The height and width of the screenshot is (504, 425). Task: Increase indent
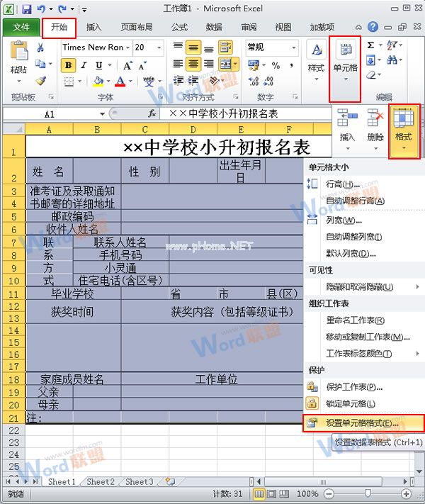coord(193,80)
